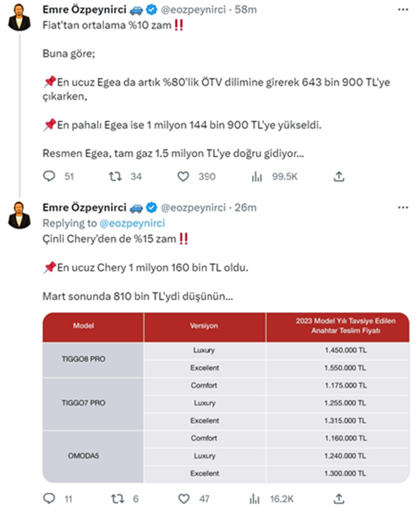The height and width of the screenshot is (515, 420).
Task: Like the Chery price tweet
Action: coord(183,499)
